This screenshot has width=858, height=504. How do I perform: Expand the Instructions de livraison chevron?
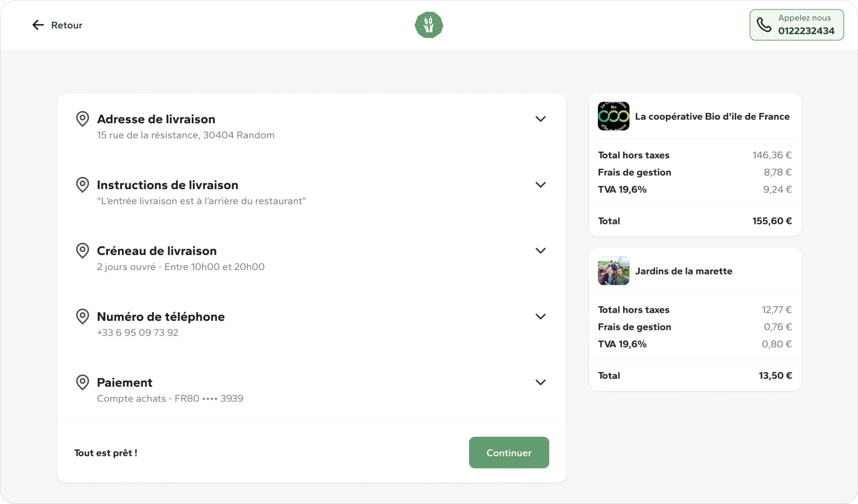[540, 185]
